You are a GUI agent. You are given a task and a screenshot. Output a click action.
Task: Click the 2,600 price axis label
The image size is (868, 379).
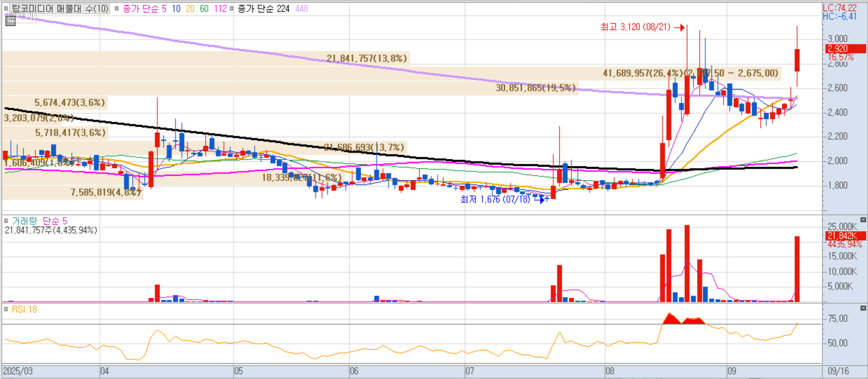tap(838, 88)
